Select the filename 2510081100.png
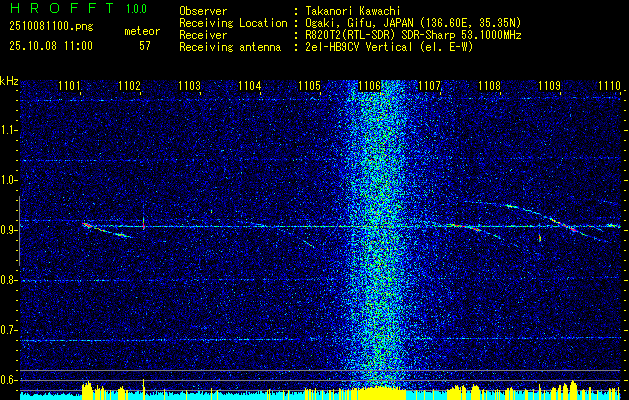Screen dimensions: 629x400 (51, 27)
